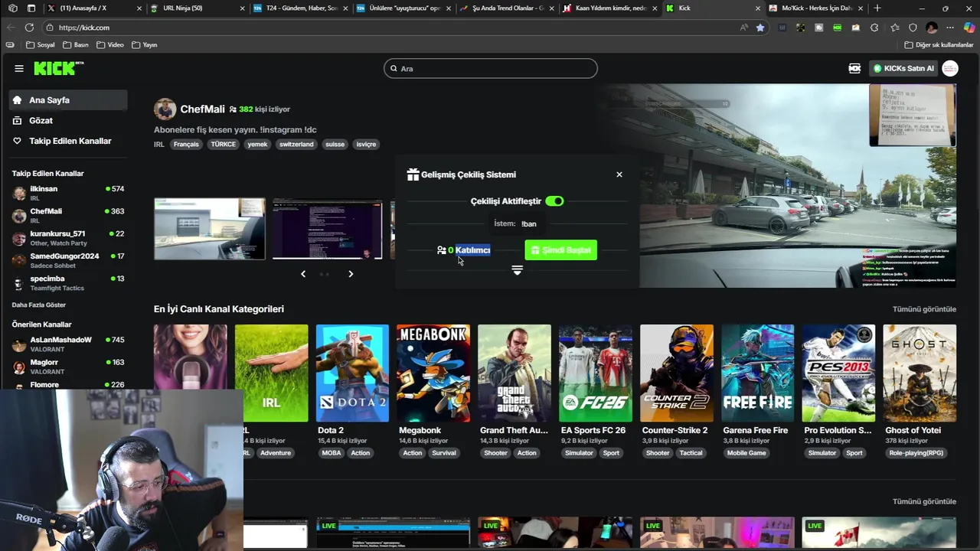The height and width of the screenshot is (551, 980).
Task: Show next featured stream with right arrow
Action: 351,274
